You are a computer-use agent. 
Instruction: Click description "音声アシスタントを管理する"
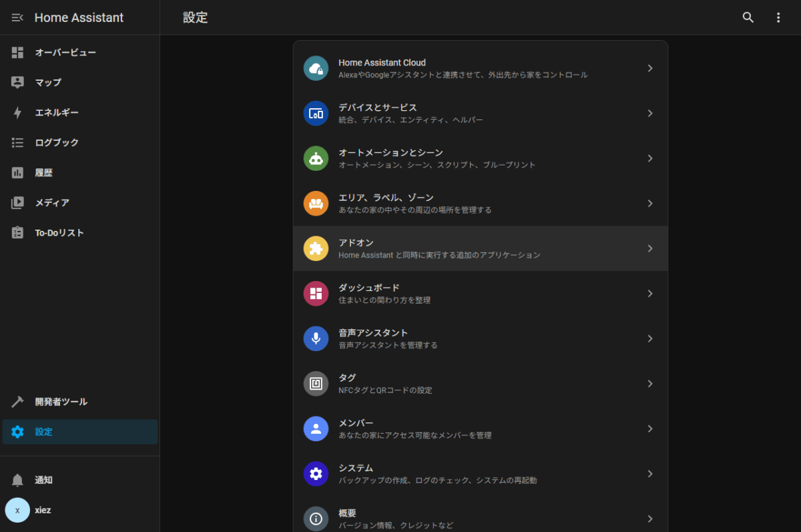point(388,345)
